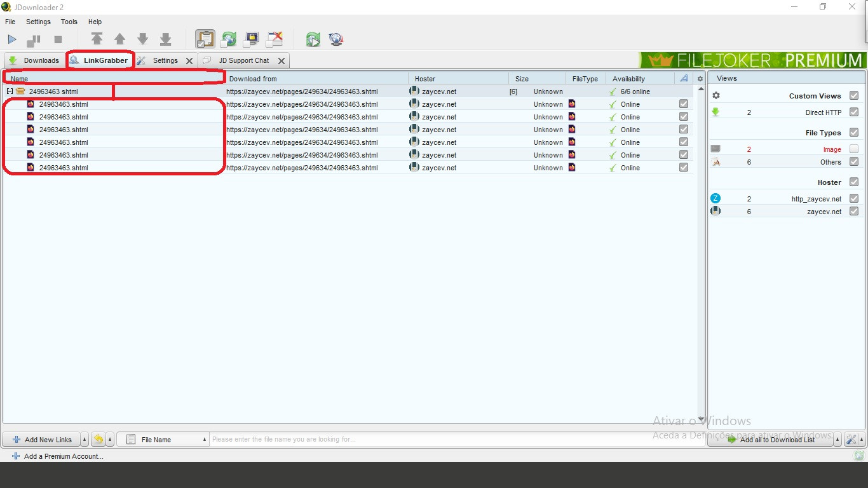Image resolution: width=868 pixels, height=488 pixels.
Task: Sort by the Download from column header
Action: click(x=316, y=79)
